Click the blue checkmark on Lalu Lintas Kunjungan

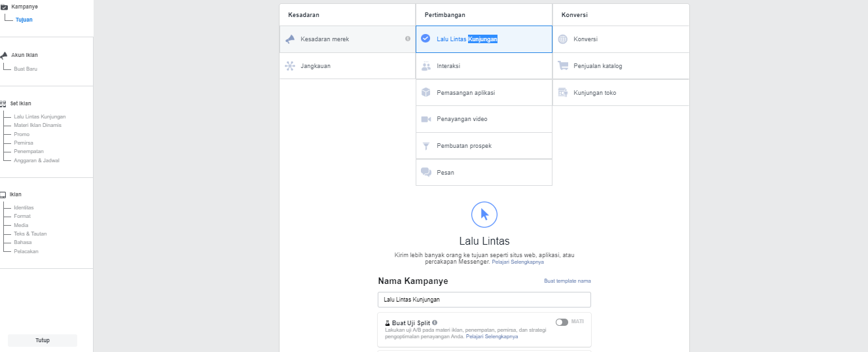(425, 39)
